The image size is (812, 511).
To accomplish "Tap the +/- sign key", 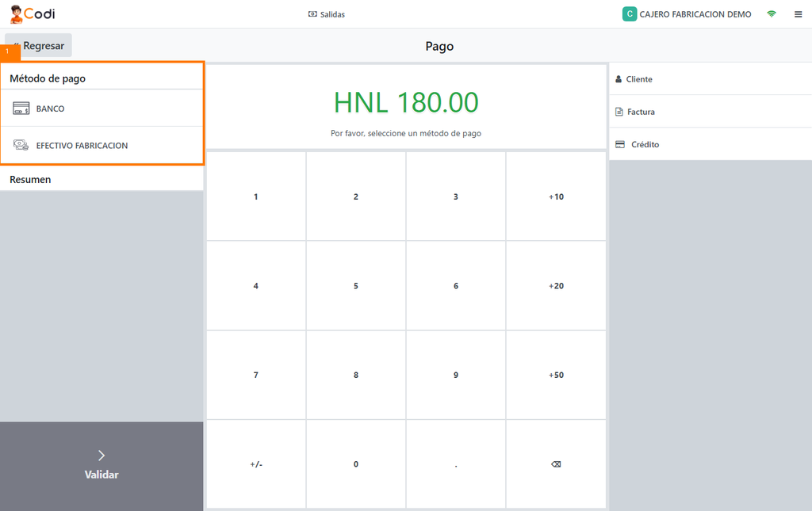I will click(256, 464).
